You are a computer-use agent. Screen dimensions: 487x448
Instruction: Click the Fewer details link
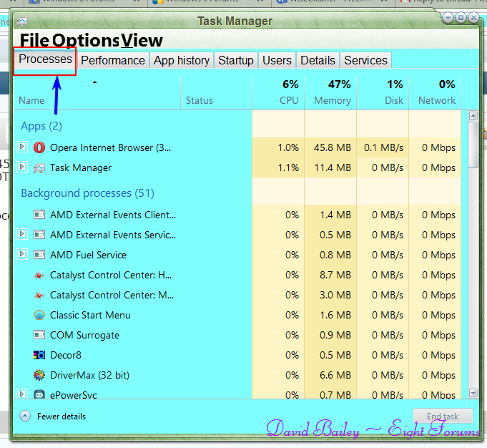(62, 417)
